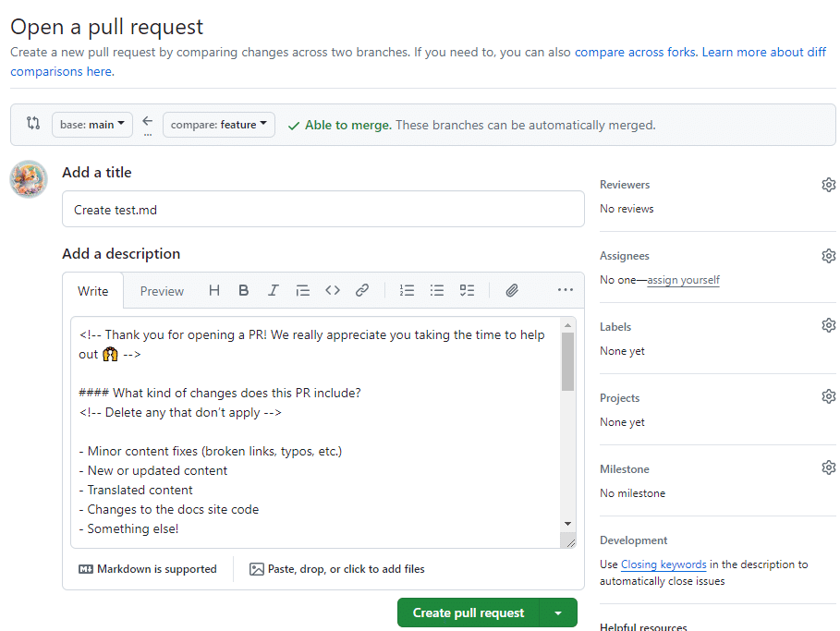Click the assign yourself link
Viewport: 840px width, 631px height.
point(683,280)
